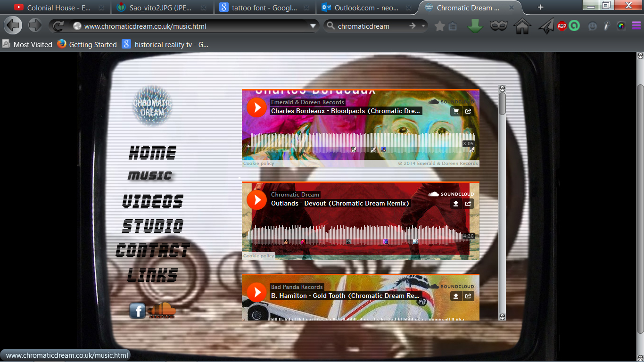
Task: Open the color wheel extension icon
Action: [x=621, y=26]
